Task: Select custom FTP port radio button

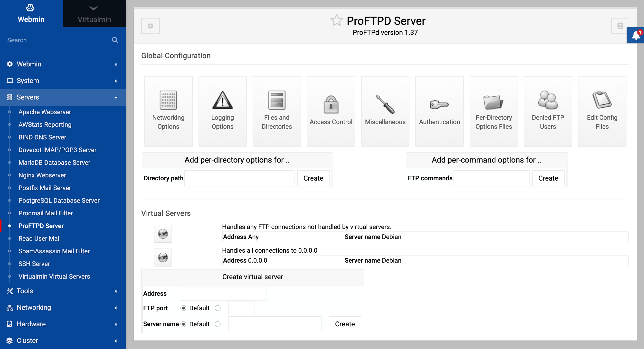Action: (x=218, y=308)
